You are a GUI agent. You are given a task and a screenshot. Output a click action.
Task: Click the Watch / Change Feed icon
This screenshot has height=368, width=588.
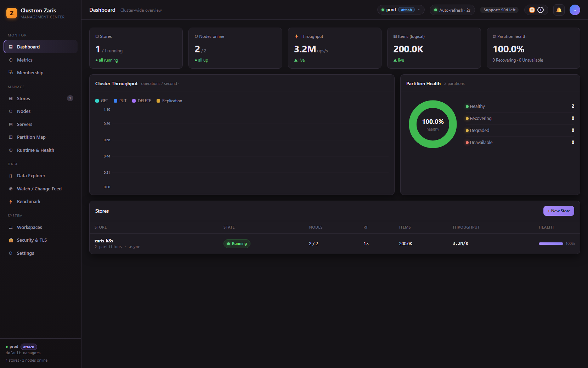pos(11,189)
